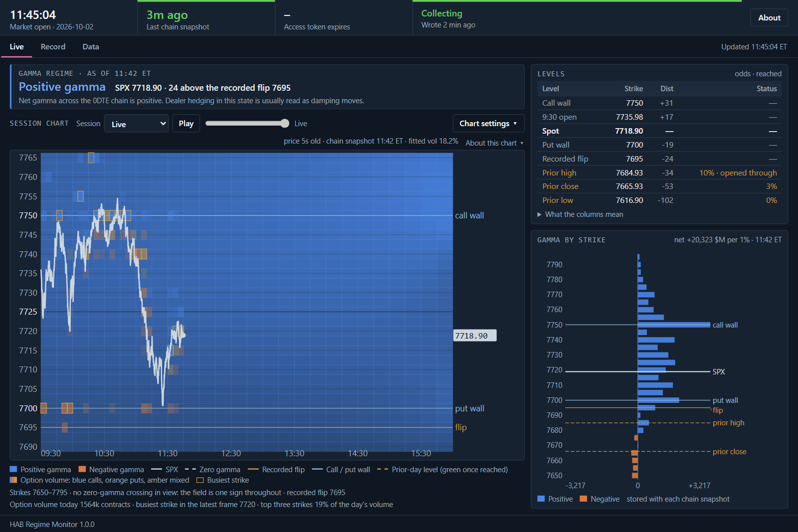Click net +20,323 $M per 1% text

tap(712, 240)
